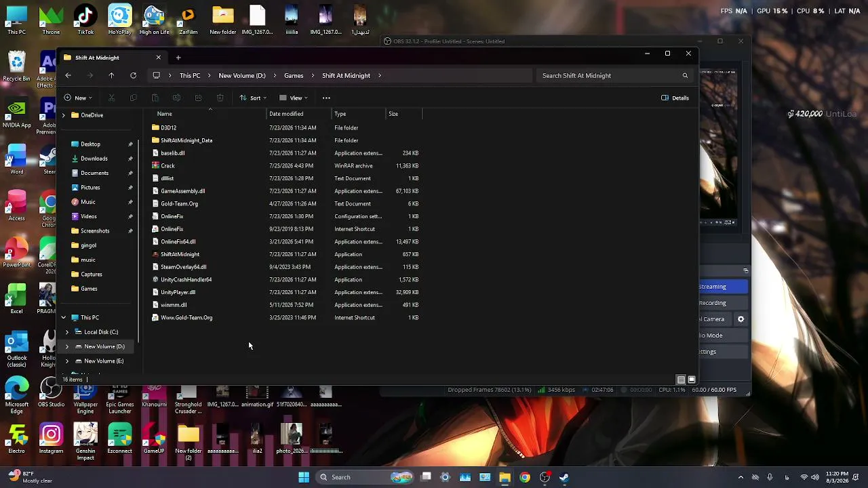Switch to details view icon in status bar
This screenshot has width=868, height=488.
(681, 380)
